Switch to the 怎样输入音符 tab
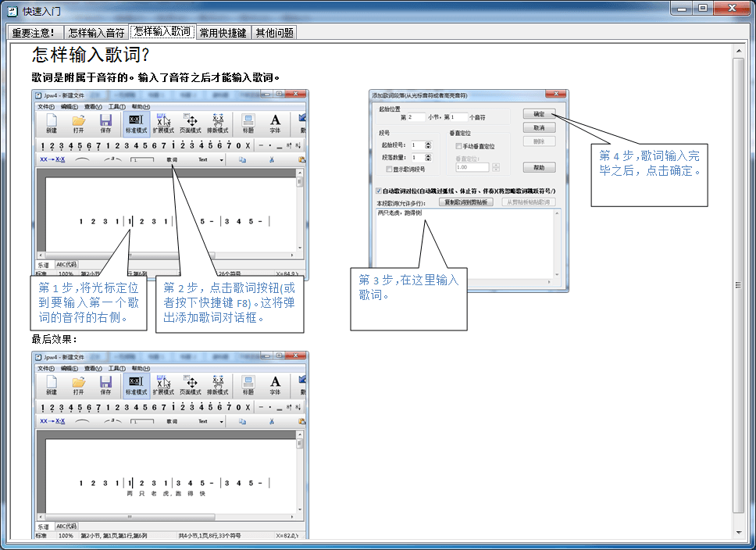Screen dimensions: 756x550 96,33
